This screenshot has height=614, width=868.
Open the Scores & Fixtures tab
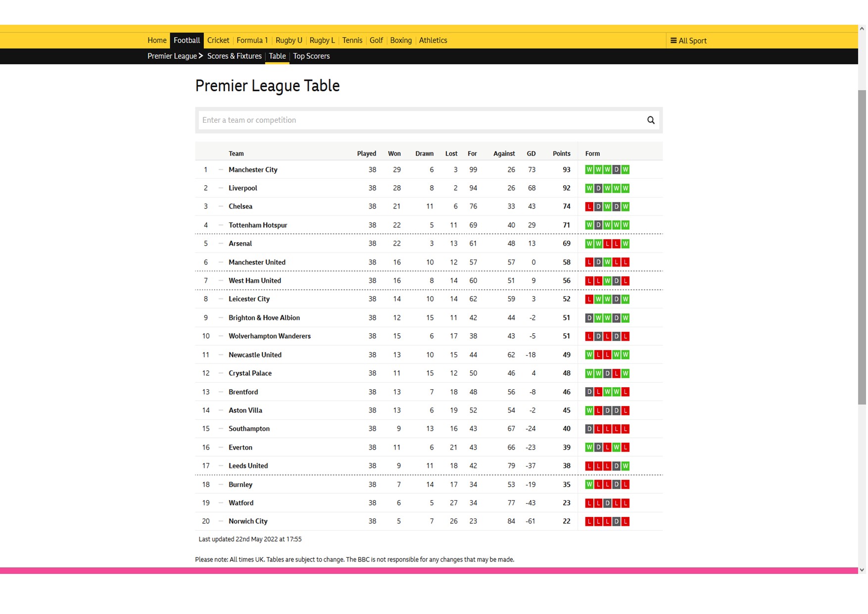[234, 56]
